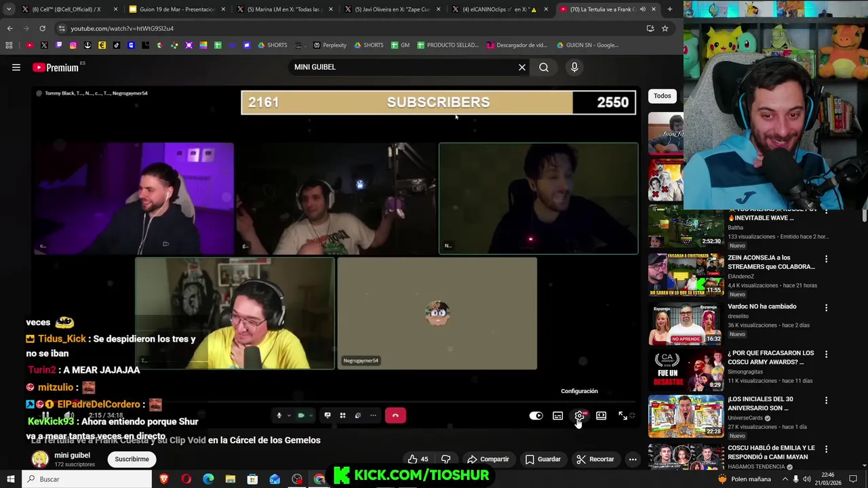Toggle autoplay switch in the player
This screenshot has width=868, height=488.
click(536, 415)
